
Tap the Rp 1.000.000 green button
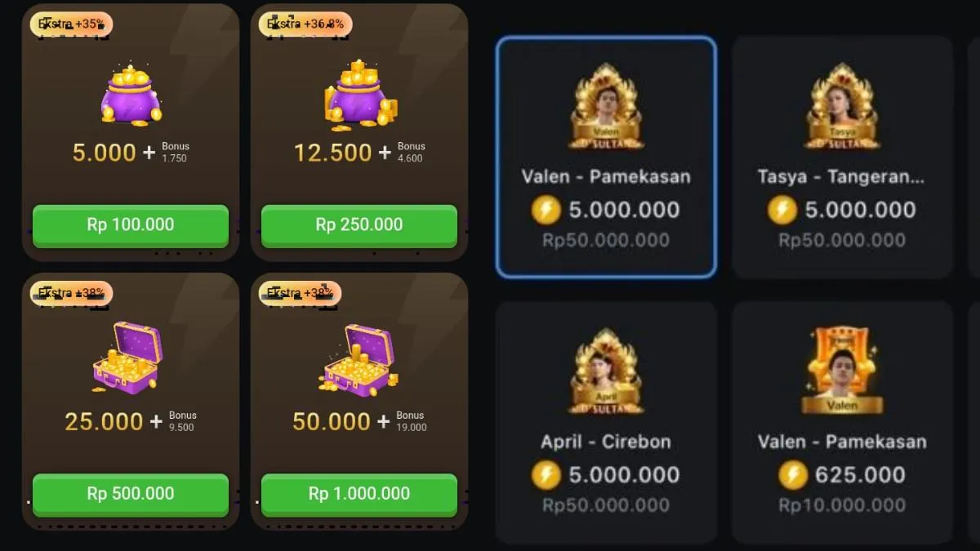click(x=359, y=494)
